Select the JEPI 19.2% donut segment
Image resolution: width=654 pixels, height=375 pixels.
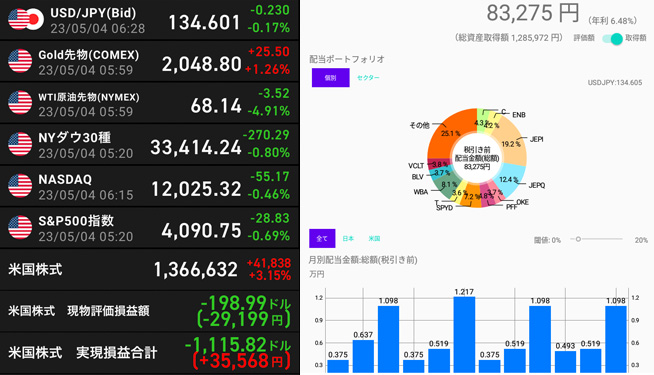coord(512,144)
